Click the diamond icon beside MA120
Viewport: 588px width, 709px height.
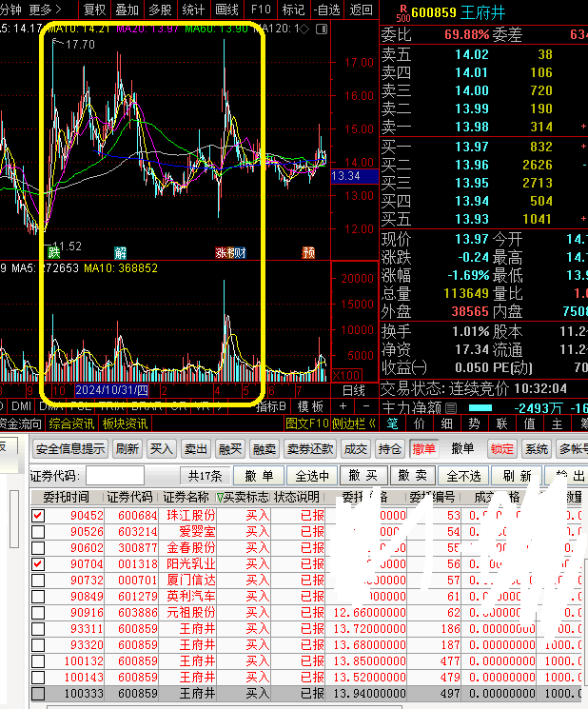tap(304, 30)
